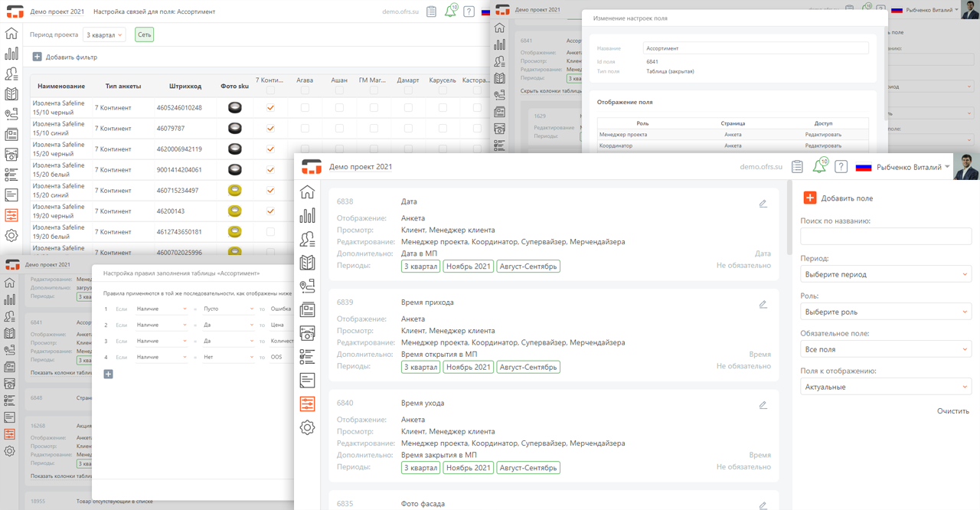Screen dimensions: 980x510
Task: Uncheck 7 Континент for Изолента Safeline 15/10 черный
Action: [x=270, y=108]
